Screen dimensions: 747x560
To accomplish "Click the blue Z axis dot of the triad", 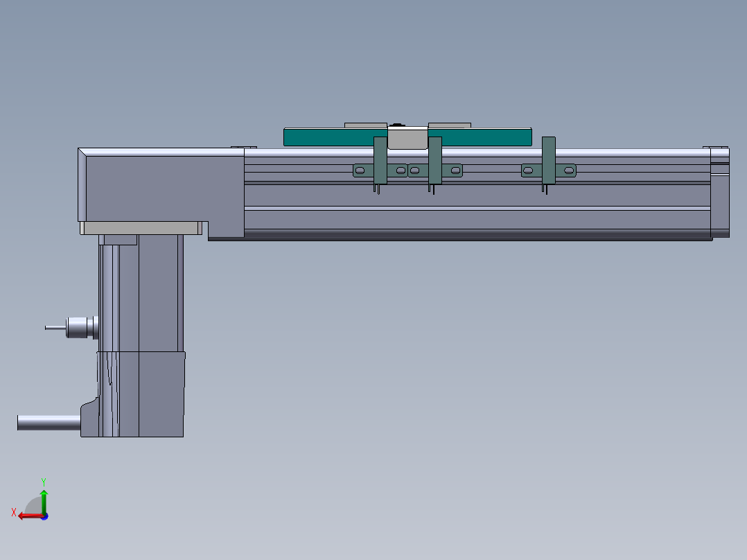I will (44, 516).
